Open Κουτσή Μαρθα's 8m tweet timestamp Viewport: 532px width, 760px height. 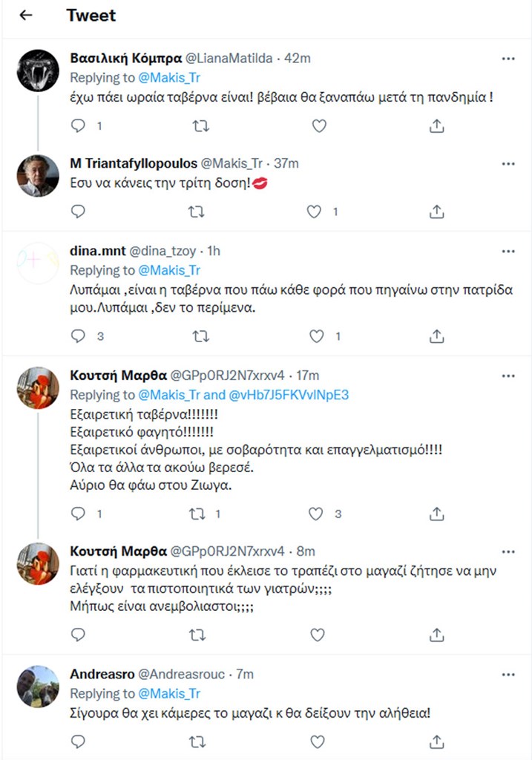[x=306, y=551]
